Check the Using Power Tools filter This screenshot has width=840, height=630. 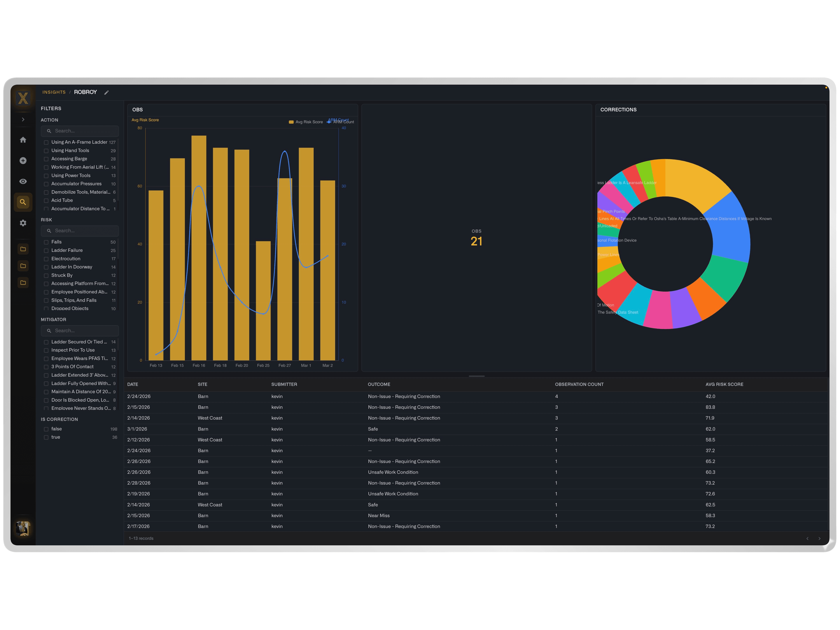pos(46,176)
